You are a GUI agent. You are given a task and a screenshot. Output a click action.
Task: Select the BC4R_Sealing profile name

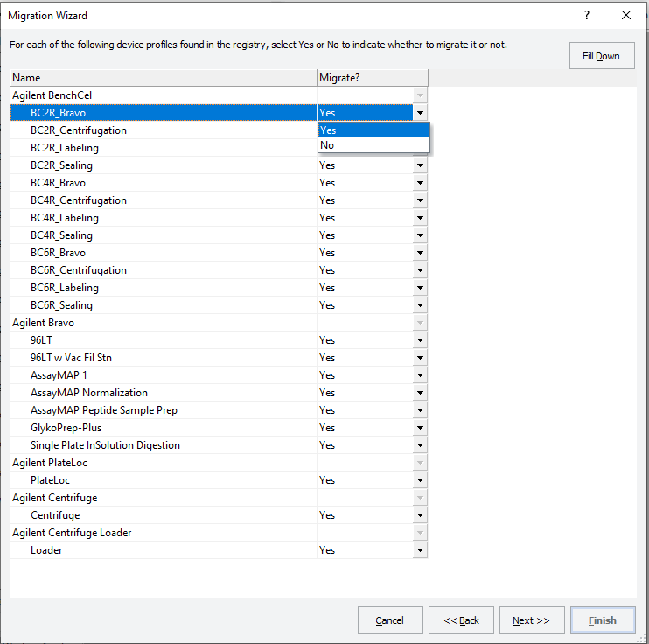pyautogui.click(x=61, y=235)
